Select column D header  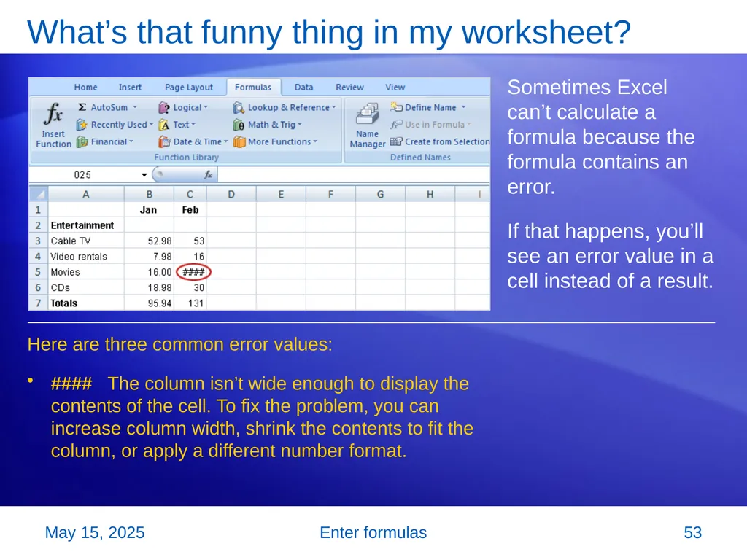point(231,194)
